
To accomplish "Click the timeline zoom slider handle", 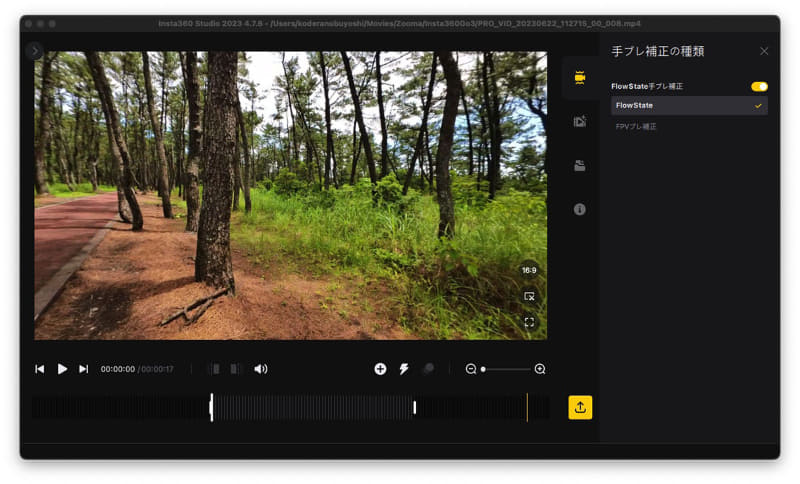I will point(483,369).
